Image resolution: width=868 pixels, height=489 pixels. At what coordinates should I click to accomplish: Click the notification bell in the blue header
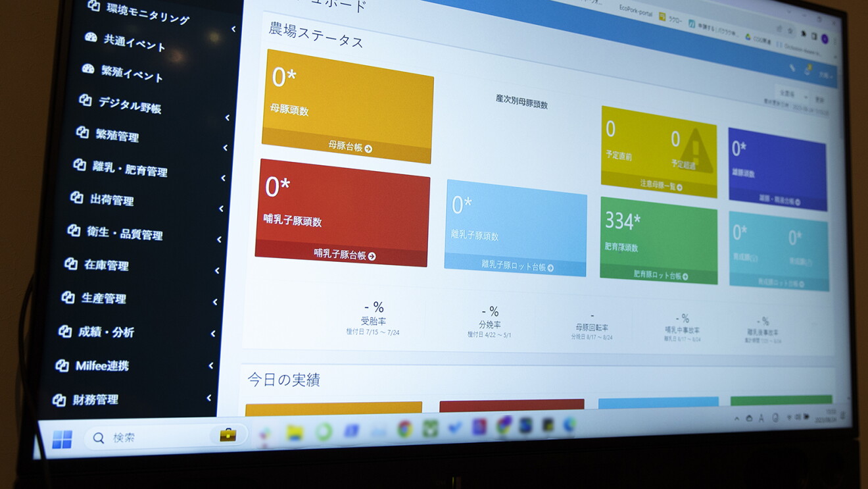click(x=808, y=70)
